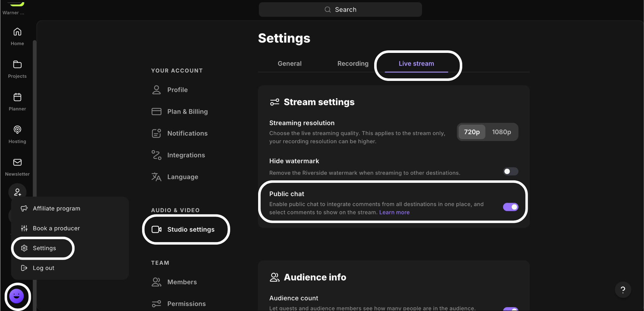Open the Projects folder icon

17,65
